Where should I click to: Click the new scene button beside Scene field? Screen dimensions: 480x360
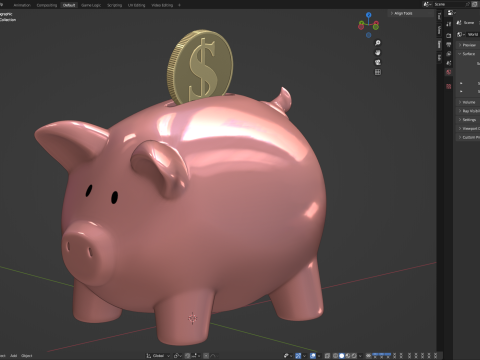tap(475, 4)
